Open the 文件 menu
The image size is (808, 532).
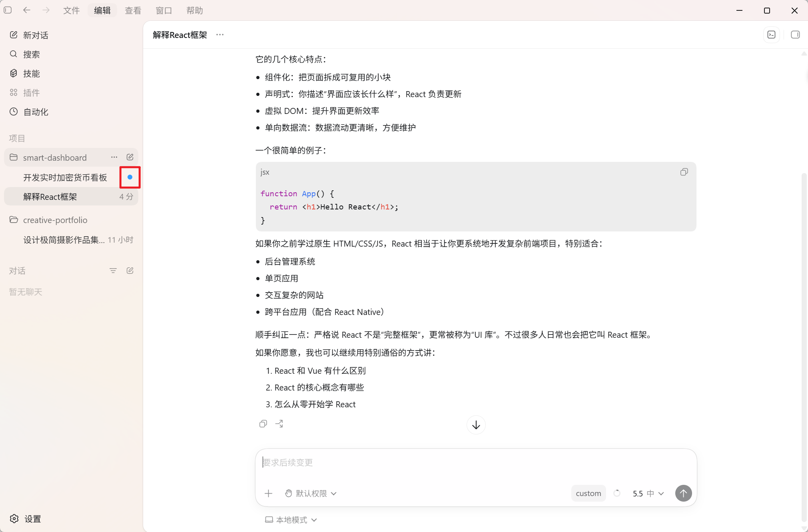(x=71, y=10)
